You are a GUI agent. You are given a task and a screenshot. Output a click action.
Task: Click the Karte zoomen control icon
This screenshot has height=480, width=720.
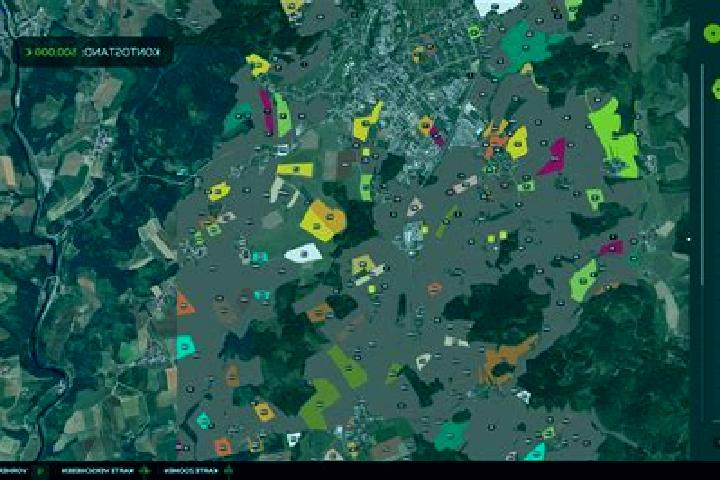229,471
